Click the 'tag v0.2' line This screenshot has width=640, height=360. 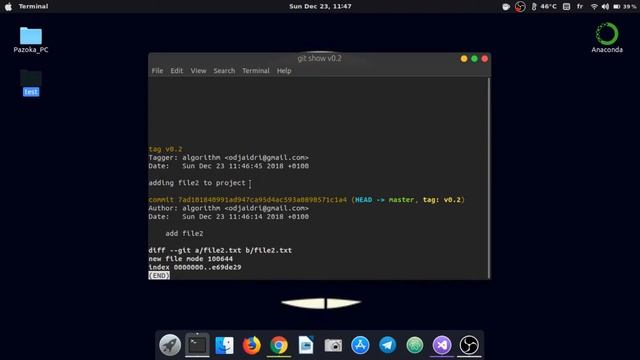(x=166, y=149)
